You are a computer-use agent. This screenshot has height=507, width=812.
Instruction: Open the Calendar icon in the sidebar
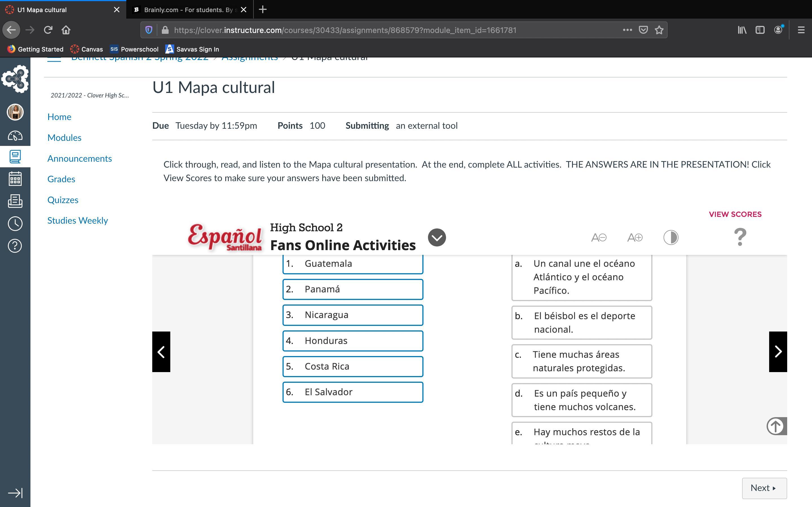[x=15, y=179]
